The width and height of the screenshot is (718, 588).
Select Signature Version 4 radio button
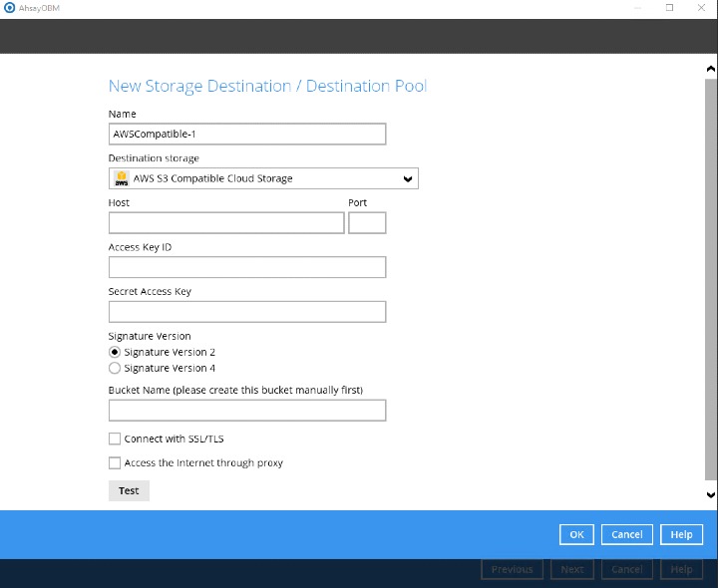point(115,368)
